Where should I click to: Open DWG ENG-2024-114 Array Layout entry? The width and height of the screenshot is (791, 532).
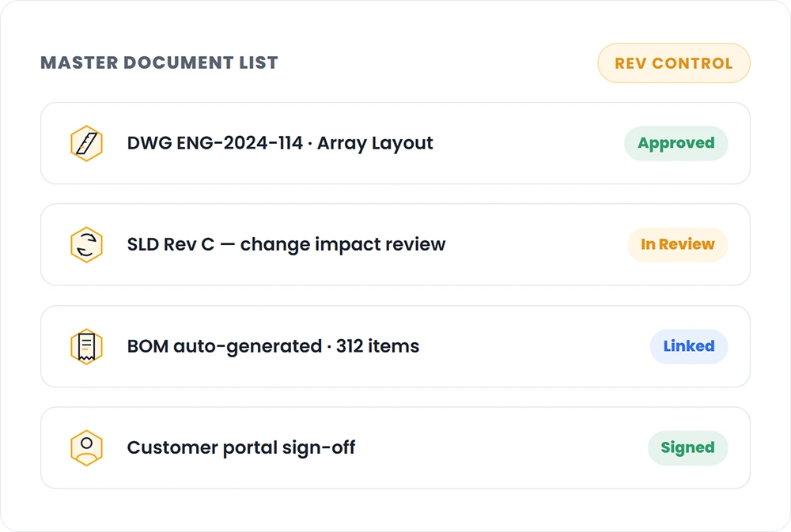[x=280, y=143]
